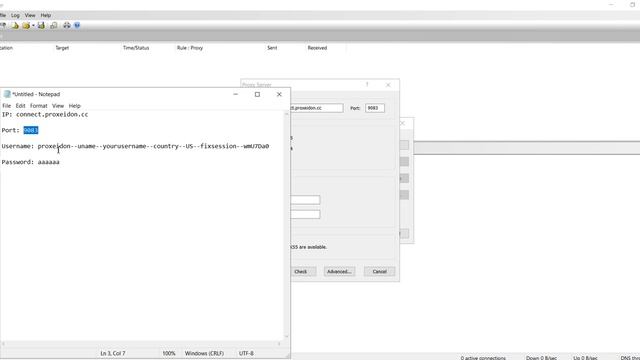Click the Proxy Server dialog help question mark
This screenshot has width=640, height=360.
tap(367, 84)
